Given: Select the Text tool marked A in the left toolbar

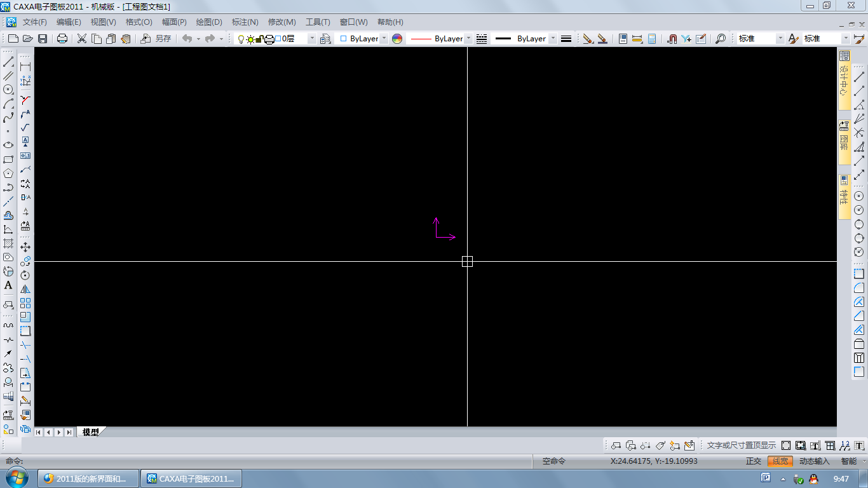Looking at the screenshot, I should (8, 285).
